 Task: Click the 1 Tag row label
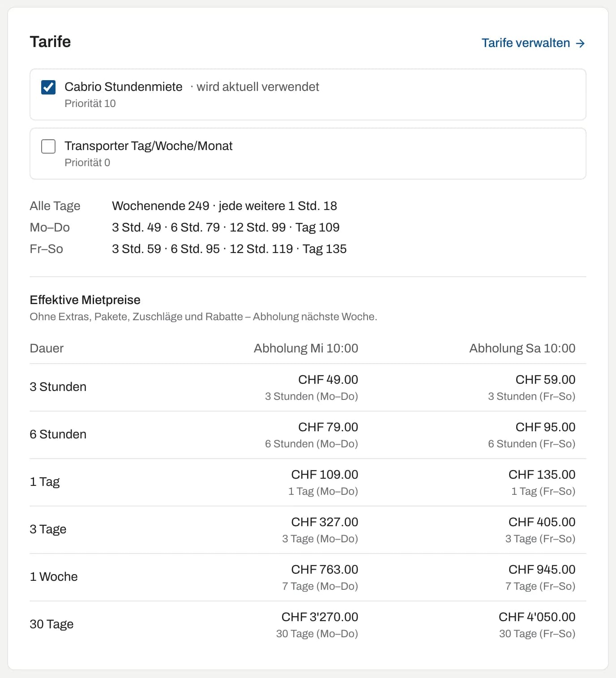coord(45,481)
